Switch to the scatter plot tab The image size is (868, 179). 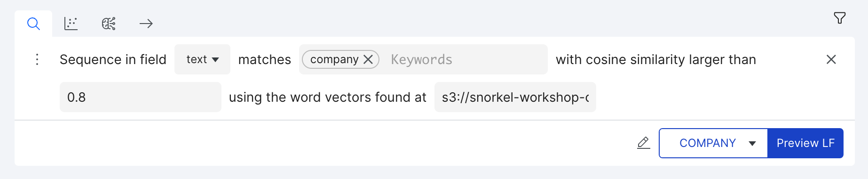pos(71,24)
